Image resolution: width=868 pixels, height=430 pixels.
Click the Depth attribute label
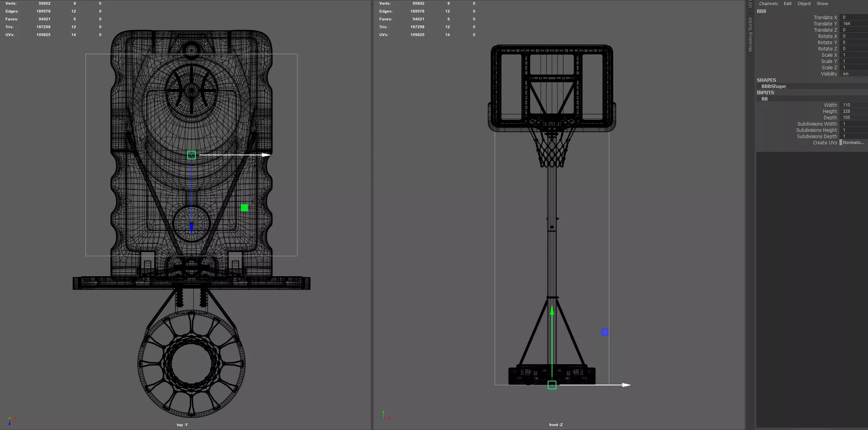tap(830, 117)
